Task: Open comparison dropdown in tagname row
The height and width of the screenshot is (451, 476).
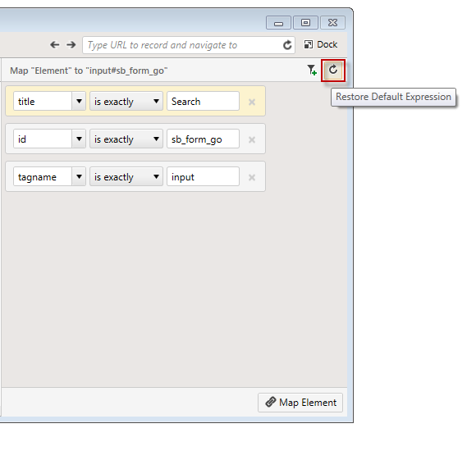Action: click(x=126, y=176)
